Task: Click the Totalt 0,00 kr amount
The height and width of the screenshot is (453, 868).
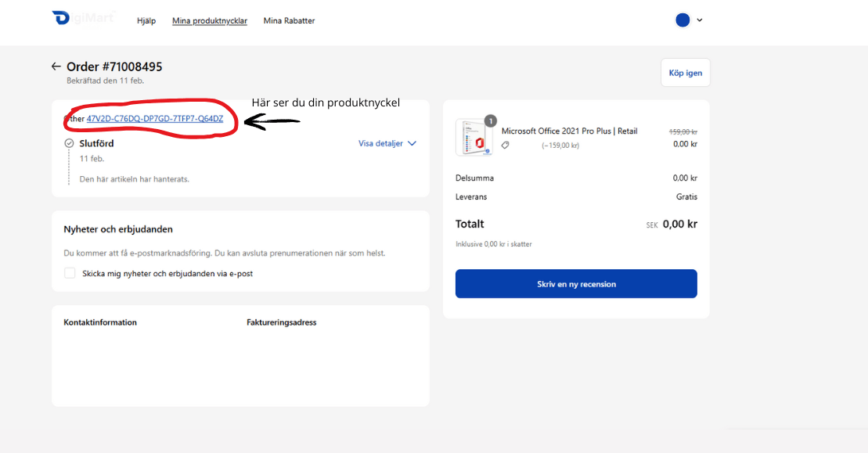Action: [x=680, y=224]
